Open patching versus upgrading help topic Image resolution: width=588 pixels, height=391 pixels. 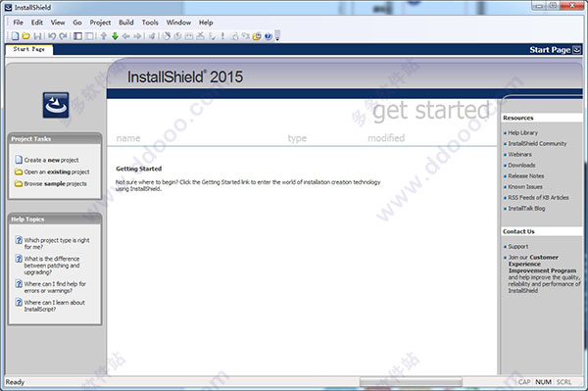[52, 266]
